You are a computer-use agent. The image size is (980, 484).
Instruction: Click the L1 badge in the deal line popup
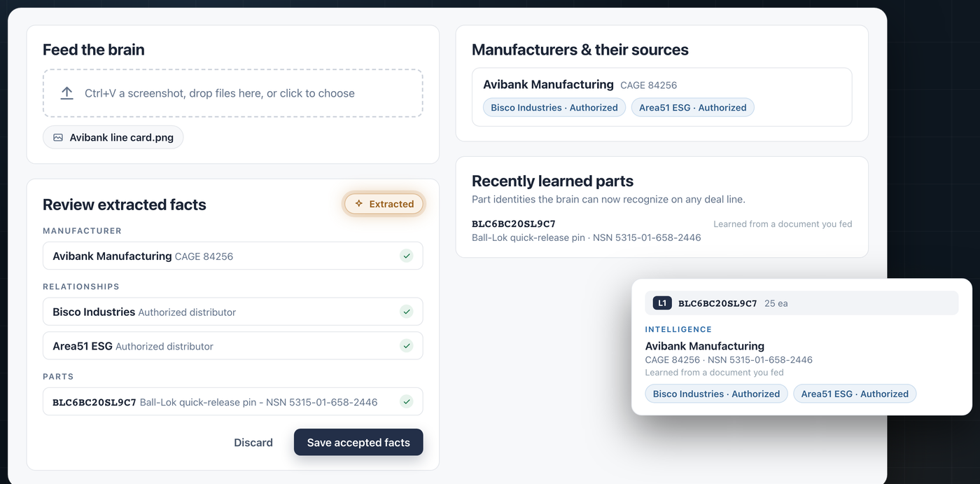[x=662, y=303]
